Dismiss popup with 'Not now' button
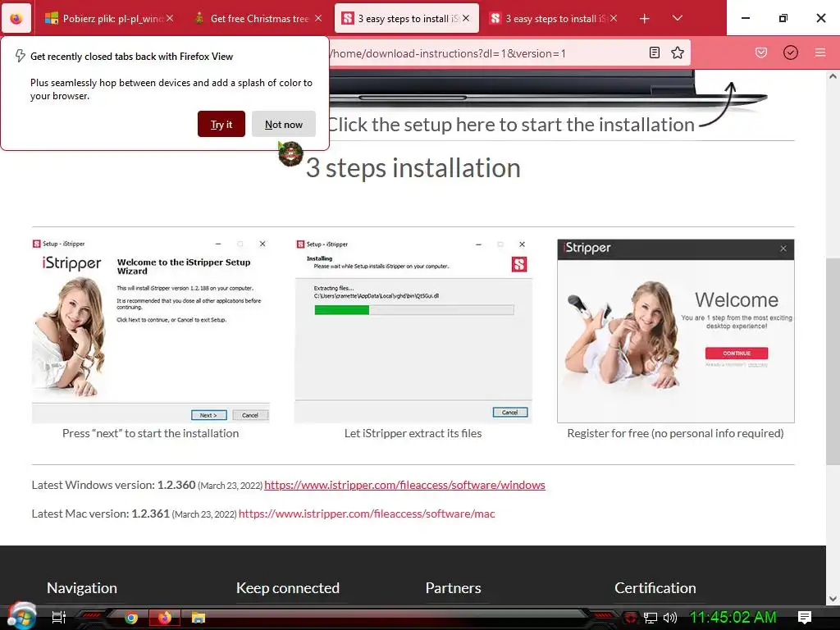Viewport: 840px width, 630px height. coord(283,125)
